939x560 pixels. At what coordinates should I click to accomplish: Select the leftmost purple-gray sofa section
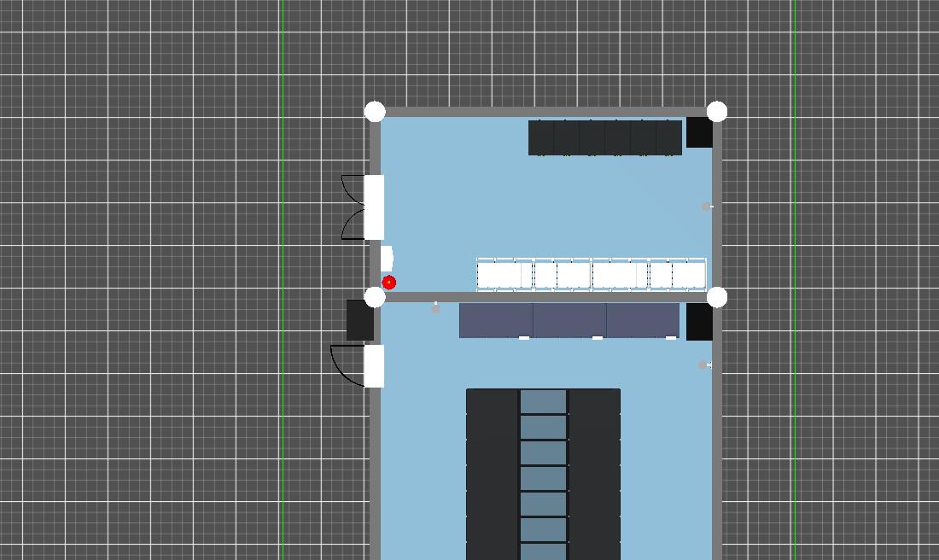[x=496, y=320]
